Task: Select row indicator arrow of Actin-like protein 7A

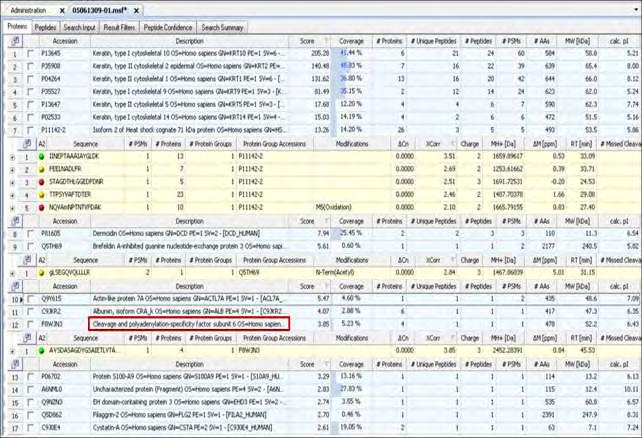Action: (x=21, y=299)
